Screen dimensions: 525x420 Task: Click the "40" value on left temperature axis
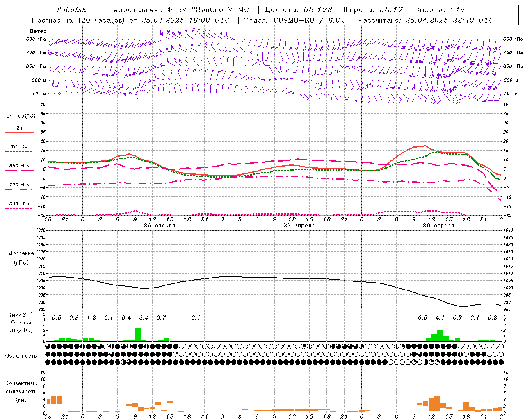pos(43,104)
